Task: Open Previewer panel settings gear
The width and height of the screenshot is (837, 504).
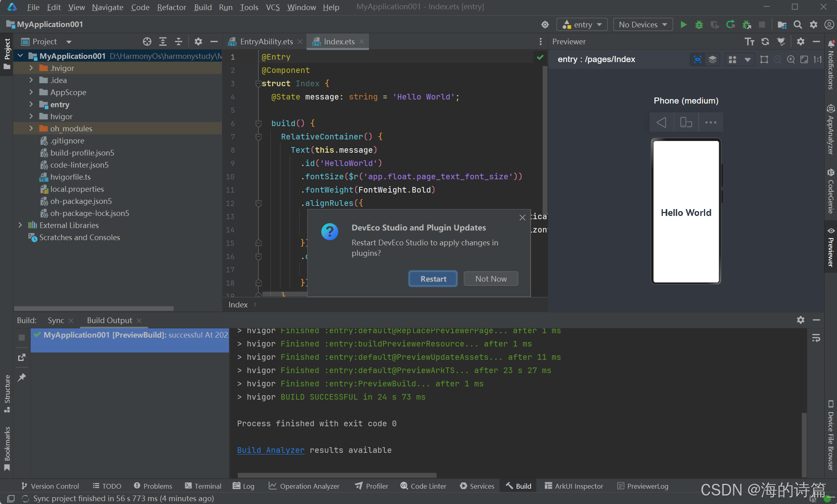Action: pos(801,41)
